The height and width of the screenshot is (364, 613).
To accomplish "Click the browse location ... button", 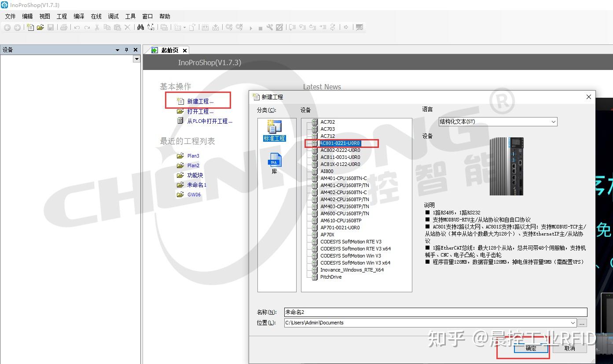I will tap(582, 323).
